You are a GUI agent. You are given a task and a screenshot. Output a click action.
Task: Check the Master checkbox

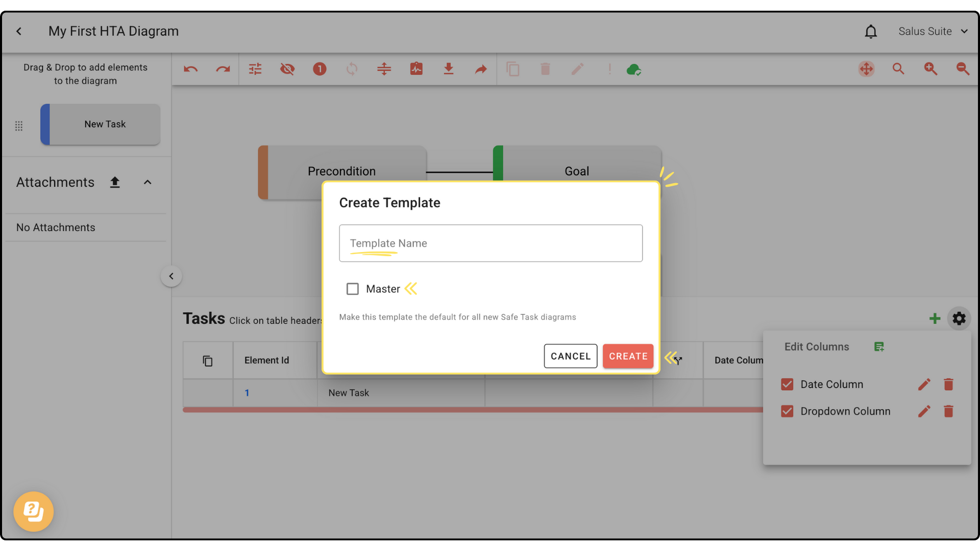[352, 289]
